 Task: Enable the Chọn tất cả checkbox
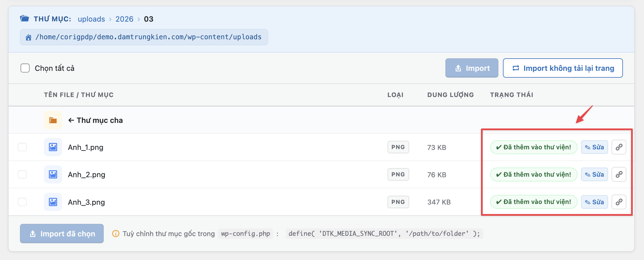pyautogui.click(x=25, y=68)
